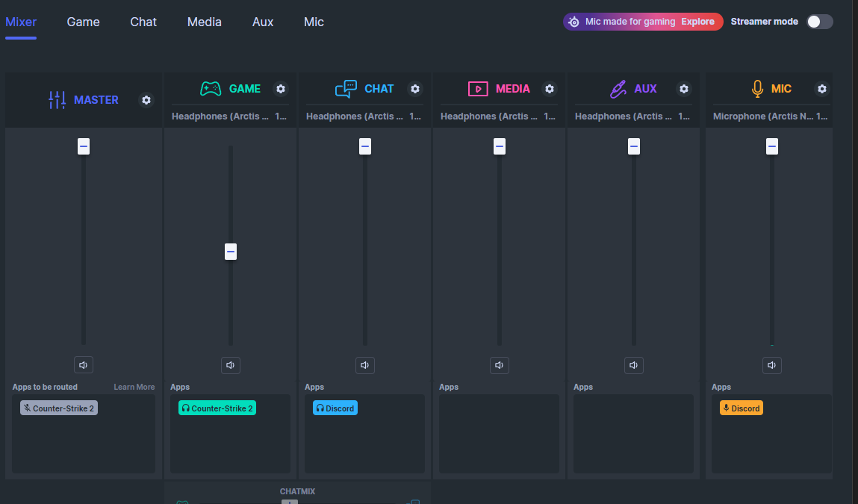Click the Game controller icon
Image resolution: width=858 pixels, height=504 pixels.
[x=211, y=89]
